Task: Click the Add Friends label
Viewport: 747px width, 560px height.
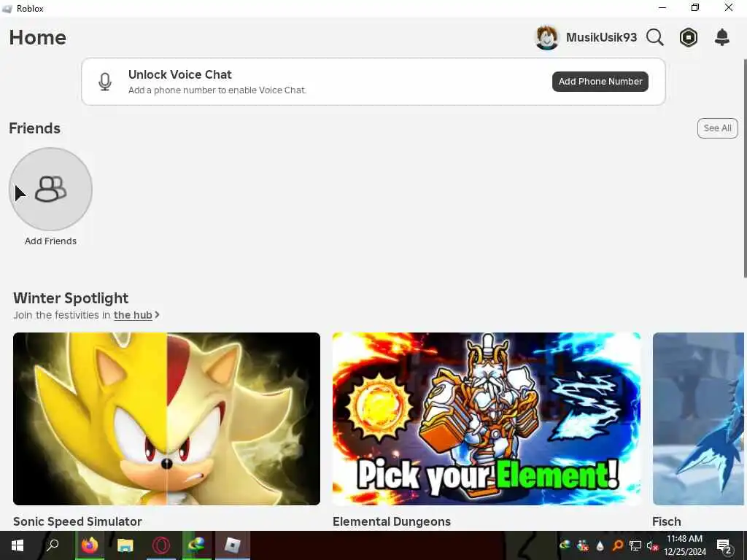Action: tap(50, 241)
